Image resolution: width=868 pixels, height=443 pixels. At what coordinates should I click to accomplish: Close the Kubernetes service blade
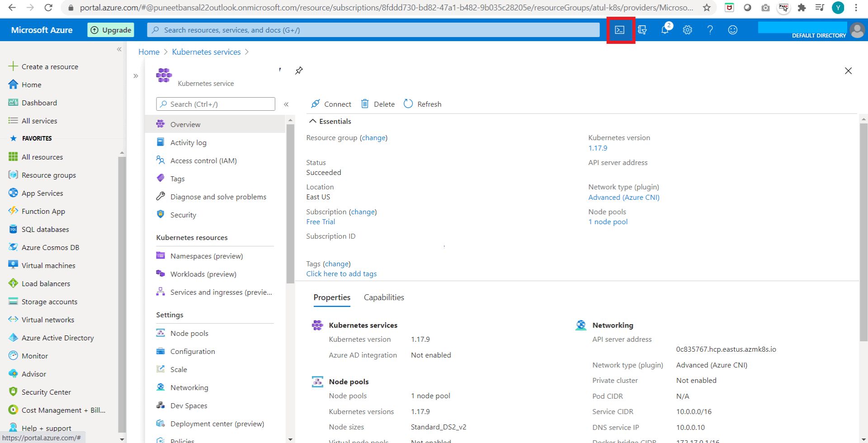[848, 71]
